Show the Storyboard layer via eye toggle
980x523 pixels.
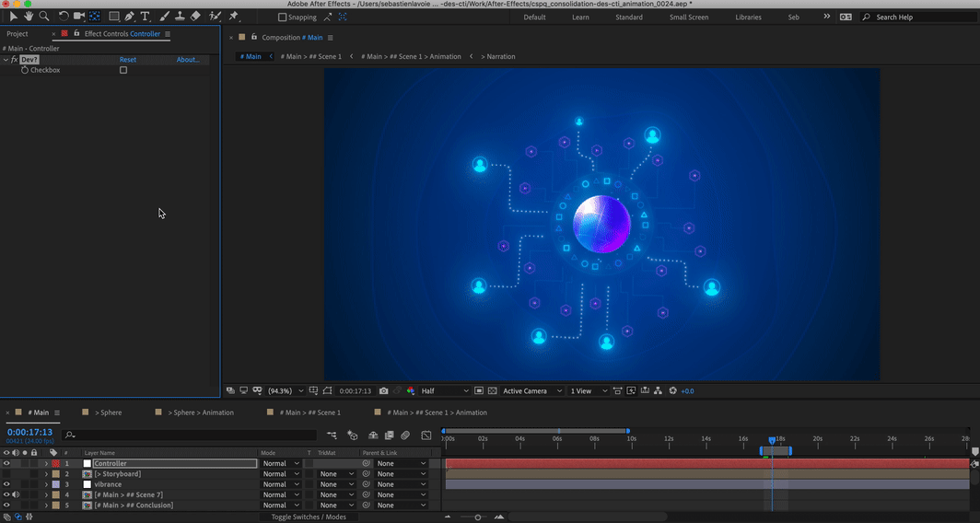click(6, 474)
